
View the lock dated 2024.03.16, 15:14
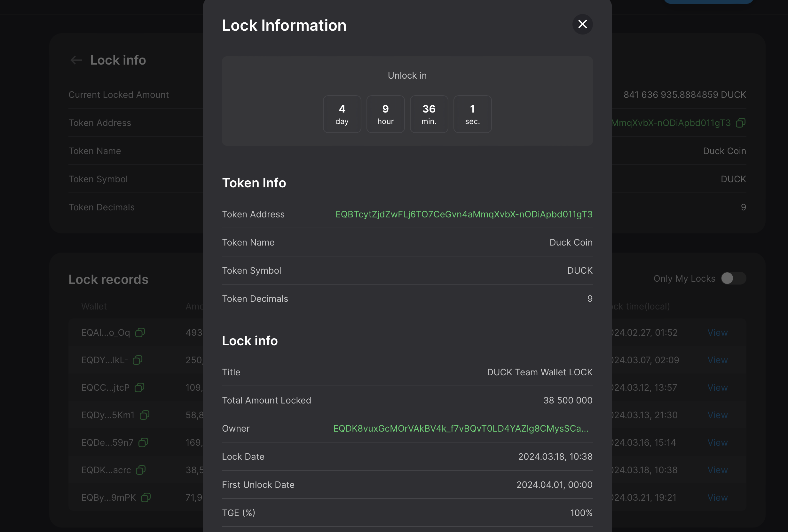point(717,442)
